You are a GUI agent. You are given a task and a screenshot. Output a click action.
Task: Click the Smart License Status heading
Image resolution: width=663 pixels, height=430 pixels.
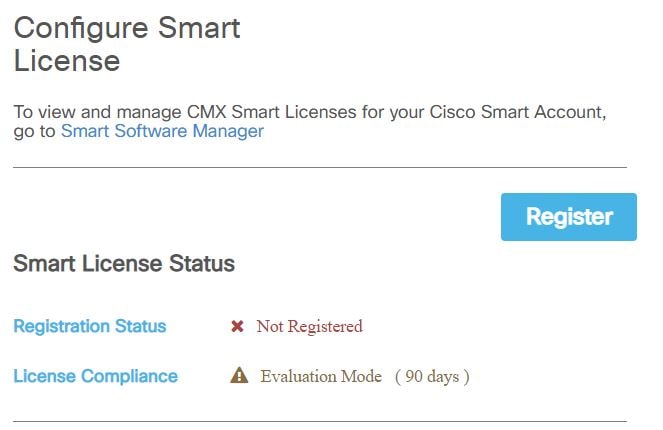pyautogui.click(x=124, y=263)
